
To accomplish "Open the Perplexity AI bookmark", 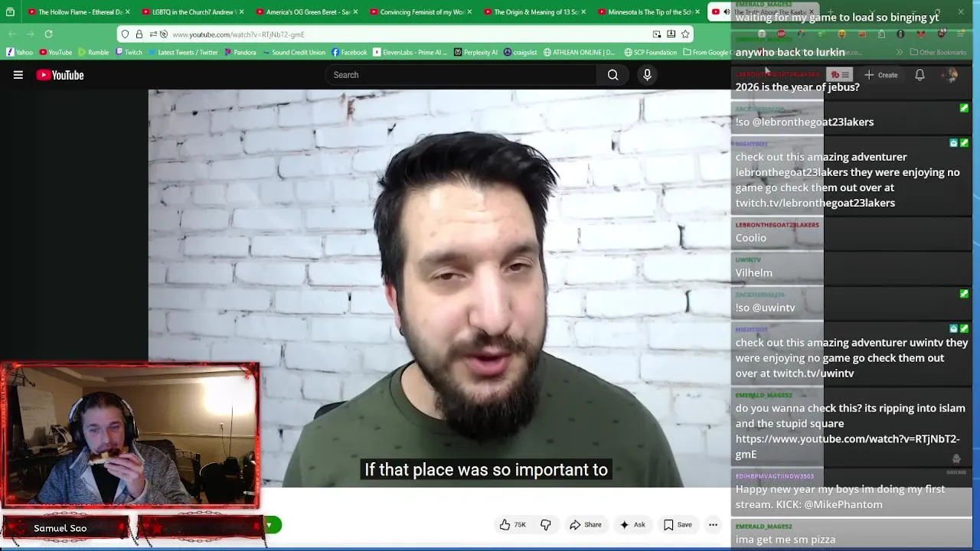I will point(475,53).
